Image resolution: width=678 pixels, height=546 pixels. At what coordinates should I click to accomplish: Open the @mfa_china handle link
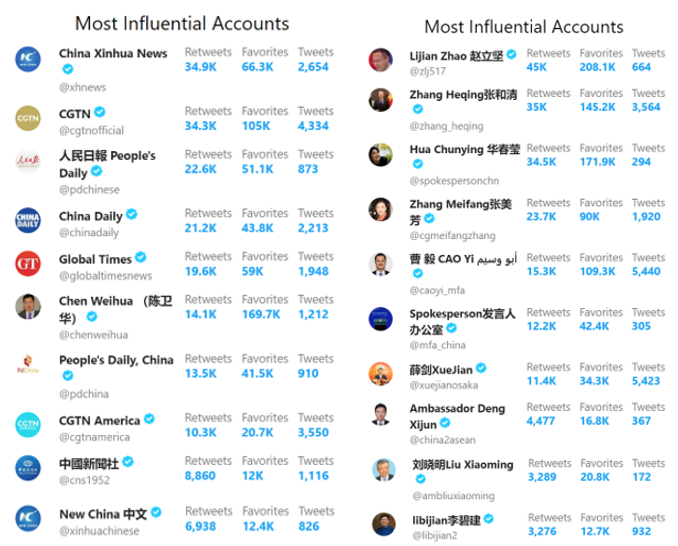pyautogui.click(x=438, y=345)
